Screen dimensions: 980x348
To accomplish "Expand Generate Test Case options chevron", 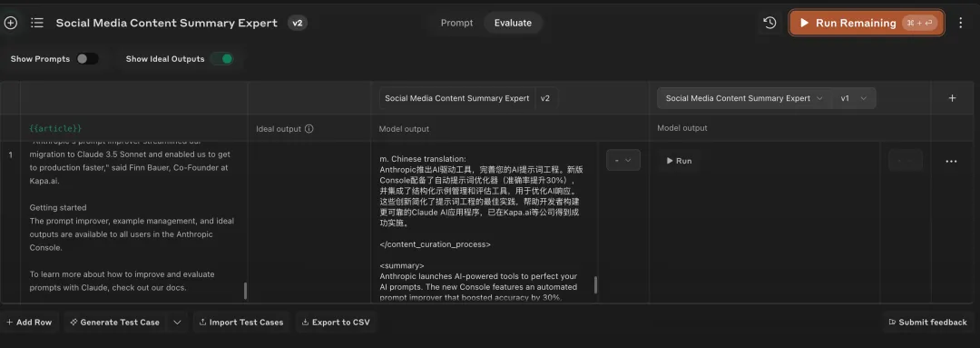I will coord(178,323).
